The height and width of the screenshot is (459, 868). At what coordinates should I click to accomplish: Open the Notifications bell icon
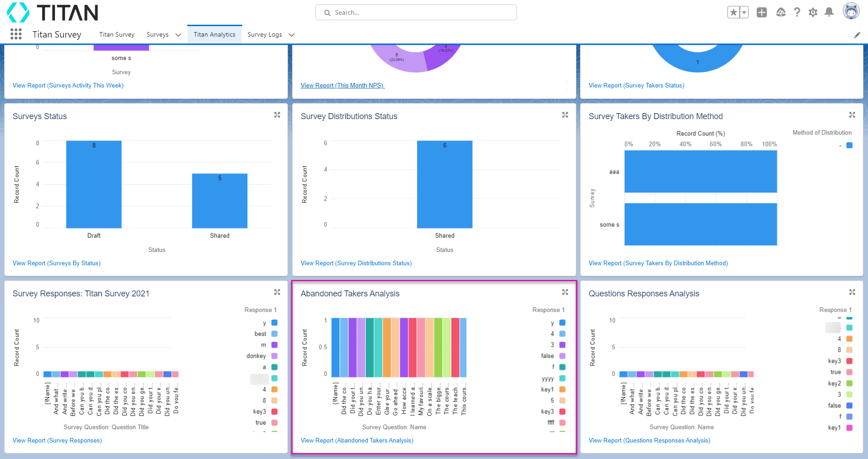point(829,12)
